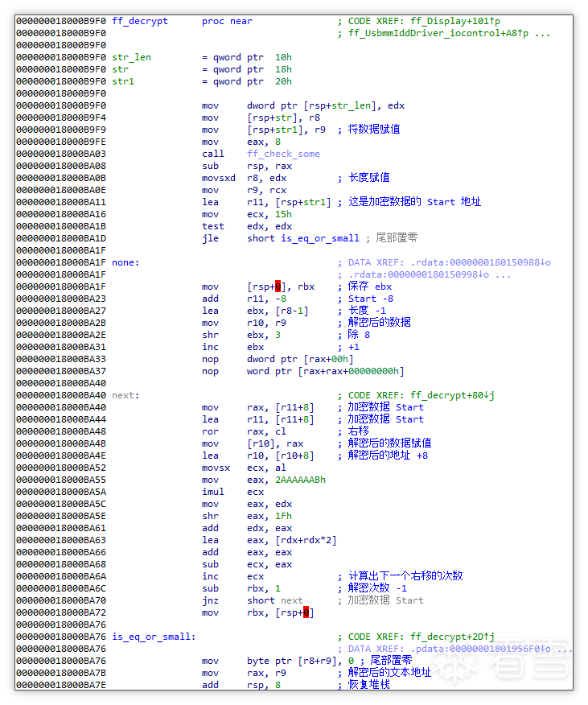This screenshot has width=588, height=705.
Task: Click address 000000018000BA7E
Action: click(61, 685)
